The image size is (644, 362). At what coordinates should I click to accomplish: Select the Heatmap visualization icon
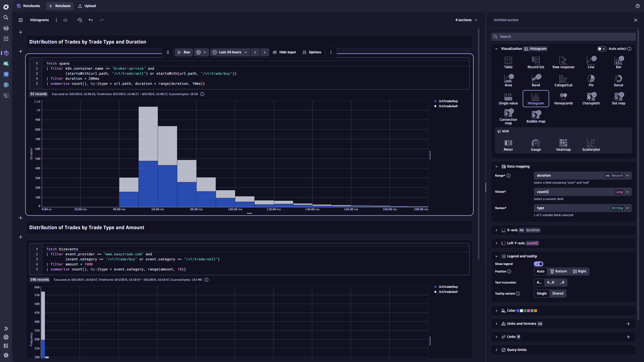coord(563,145)
